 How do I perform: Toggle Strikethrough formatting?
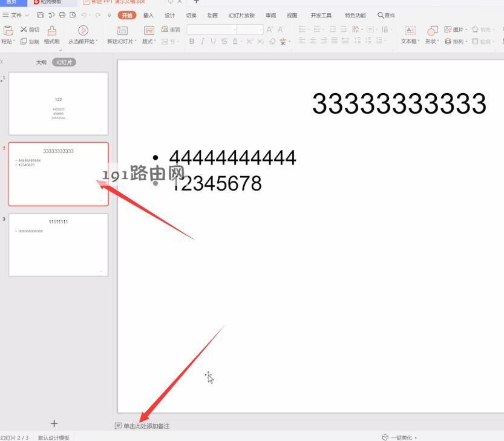[224, 41]
